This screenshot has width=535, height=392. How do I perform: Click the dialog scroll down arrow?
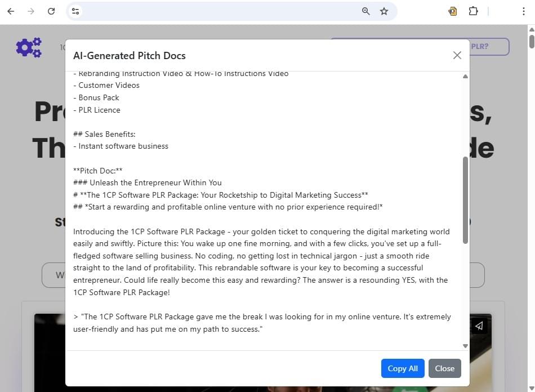click(465, 346)
